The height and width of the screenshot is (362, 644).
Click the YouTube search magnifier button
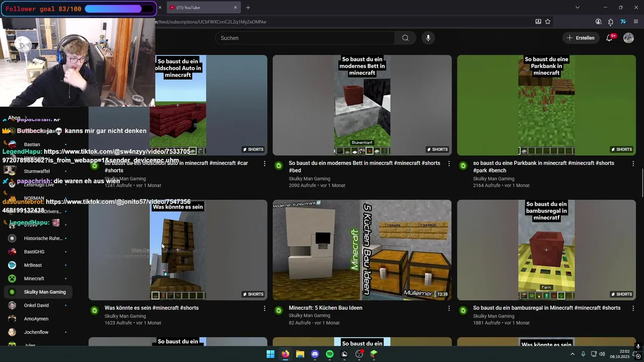(x=405, y=38)
